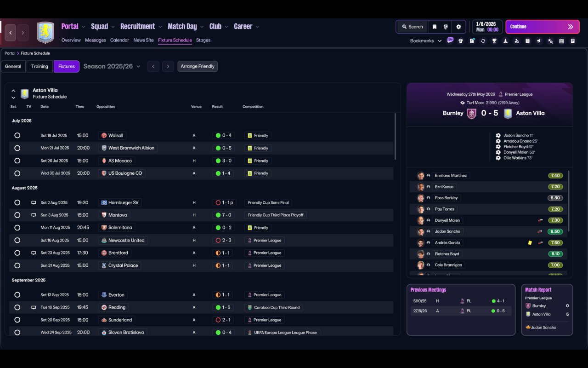Screen dimensions: 588x368
Task: Switch to the News Site tab
Action: (x=143, y=40)
